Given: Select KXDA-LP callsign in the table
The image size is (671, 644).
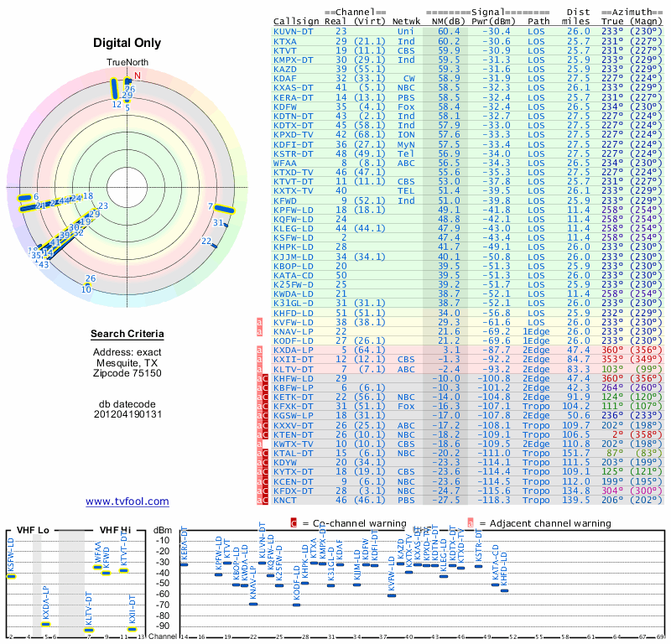Looking at the screenshot, I should pos(293,350).
